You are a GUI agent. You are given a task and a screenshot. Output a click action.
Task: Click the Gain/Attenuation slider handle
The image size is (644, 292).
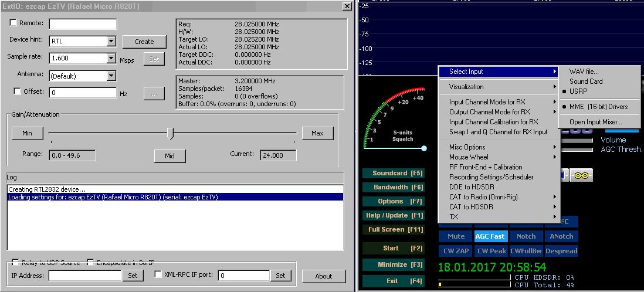pyautogui.click(x=170, y=134)
